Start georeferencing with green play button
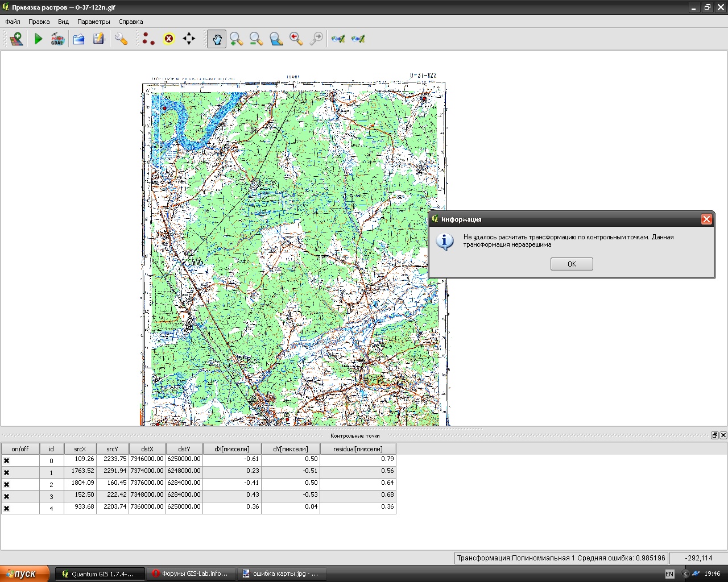Image resolution: width=728 pixels, height=582 pixels. click(38, 39)
